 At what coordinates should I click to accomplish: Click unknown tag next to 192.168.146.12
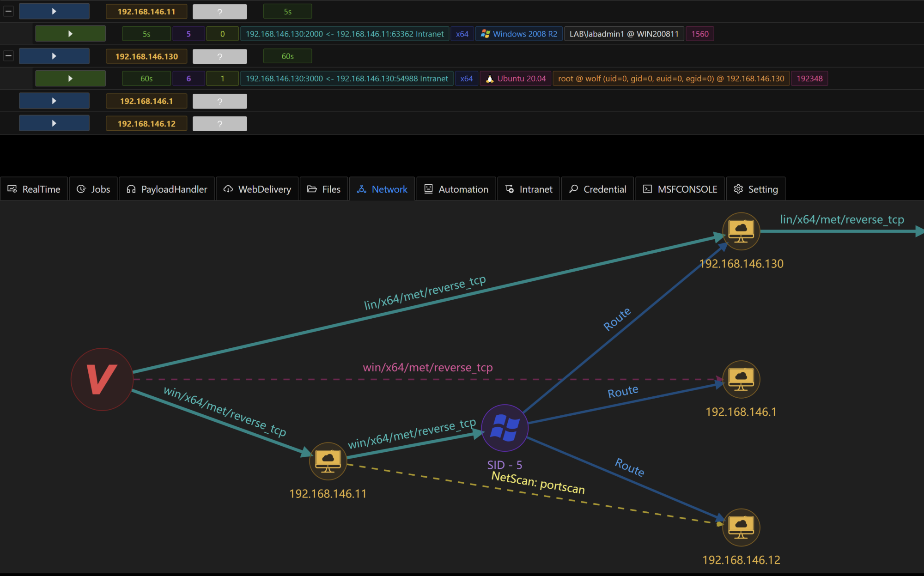(220, 124)
